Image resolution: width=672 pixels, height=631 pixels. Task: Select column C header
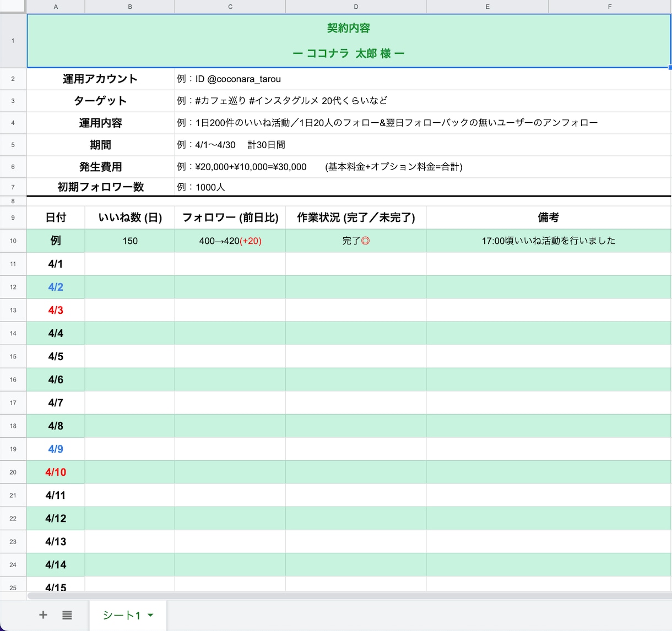[230, 7]
